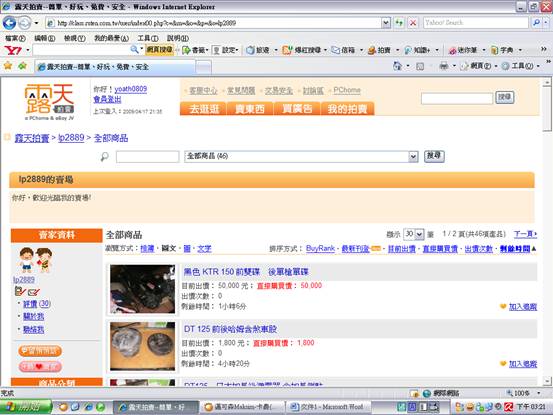Viewport: 553px width, 415px height.
Task: Open the 檢視(V) menu
Action: point(74,38)
